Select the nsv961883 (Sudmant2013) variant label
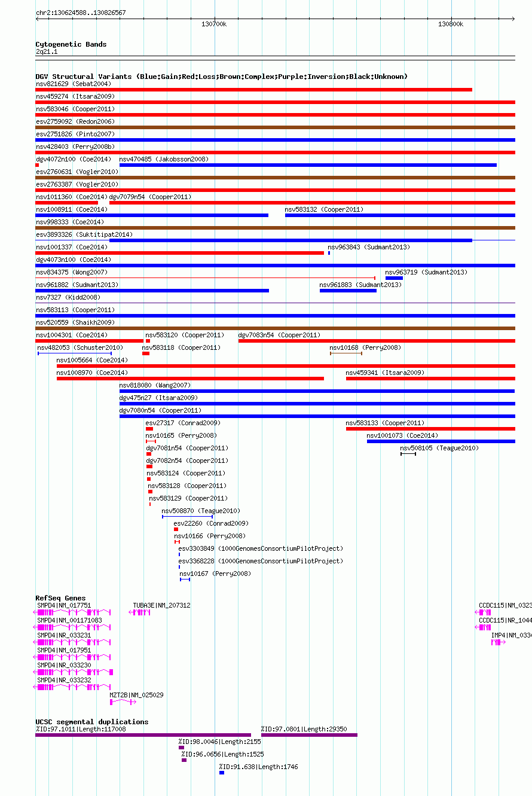The width and height of the screenshot is (532, 796). pos(360,285)
